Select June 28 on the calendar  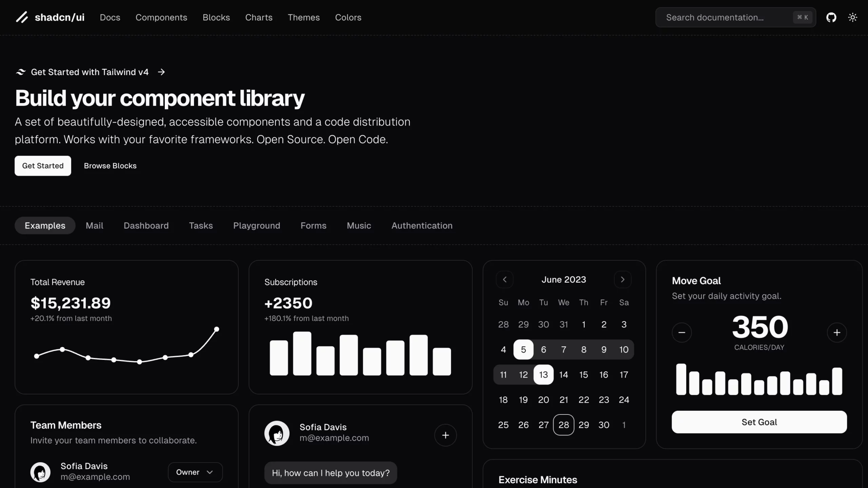pos(564,425)
